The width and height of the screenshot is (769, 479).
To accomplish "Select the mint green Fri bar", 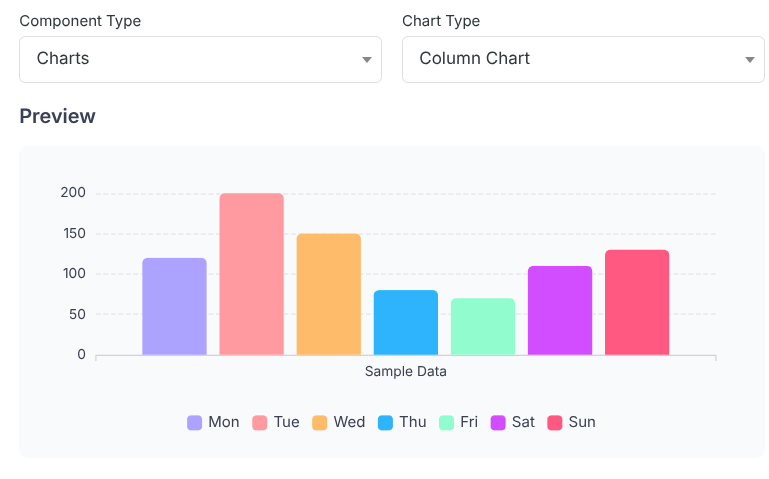I will (x=483, y=327).
